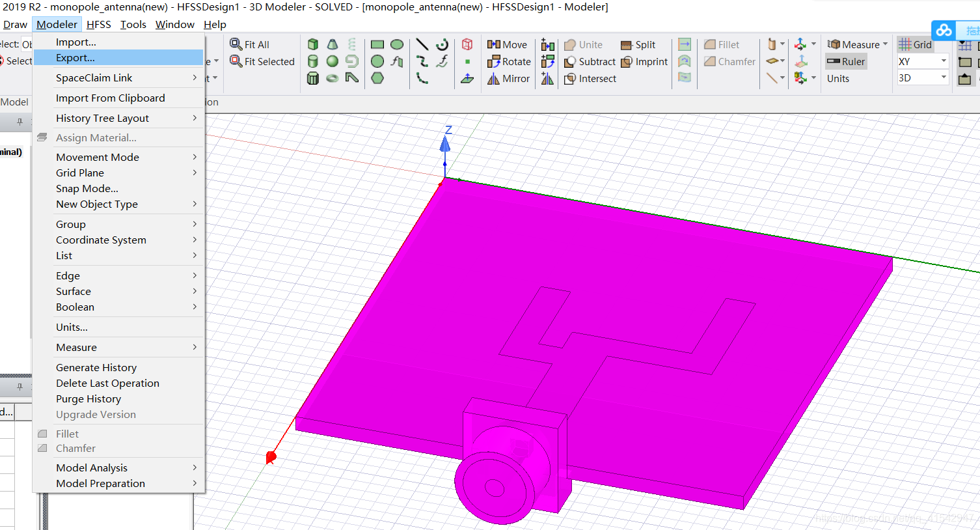Click the Move button
This screenshot has width=980, height=530.
click(507, 44)
